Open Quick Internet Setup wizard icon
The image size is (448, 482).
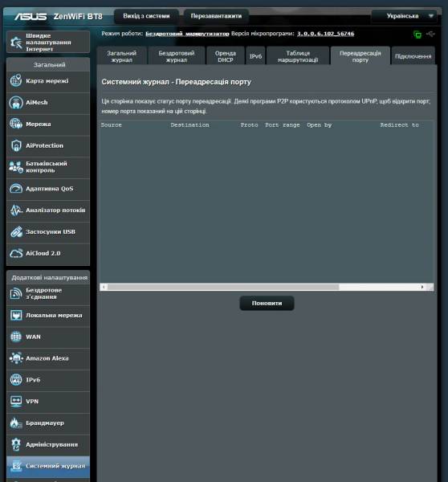tap(16, 42)
